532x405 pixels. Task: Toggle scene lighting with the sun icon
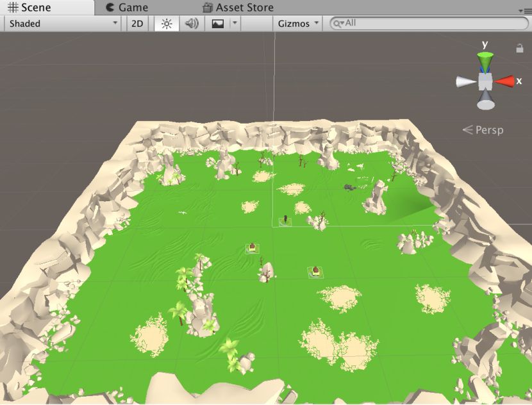click(x=167, y=24)
